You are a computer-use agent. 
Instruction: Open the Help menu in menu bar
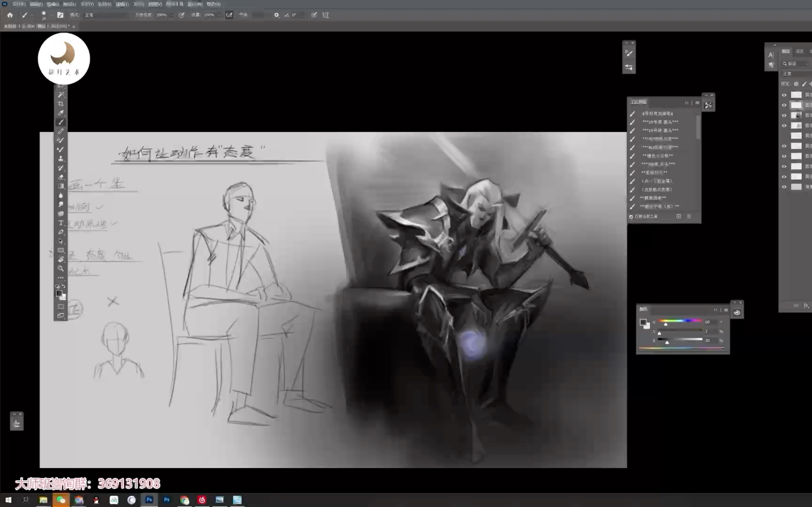point(213,4)
